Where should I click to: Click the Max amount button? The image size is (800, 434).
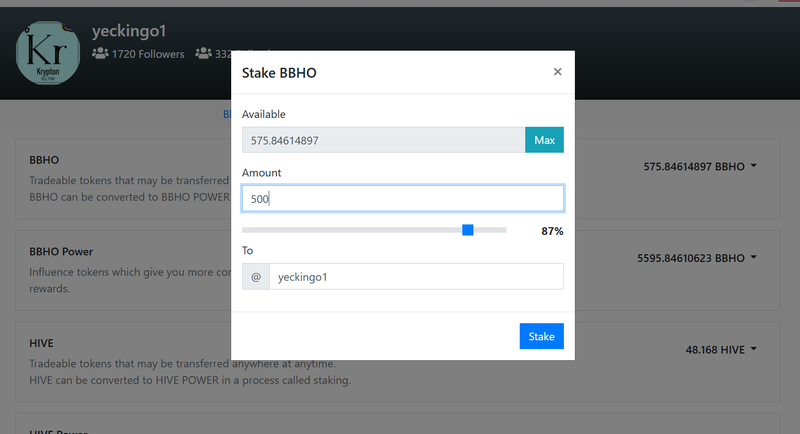(544, 140)
